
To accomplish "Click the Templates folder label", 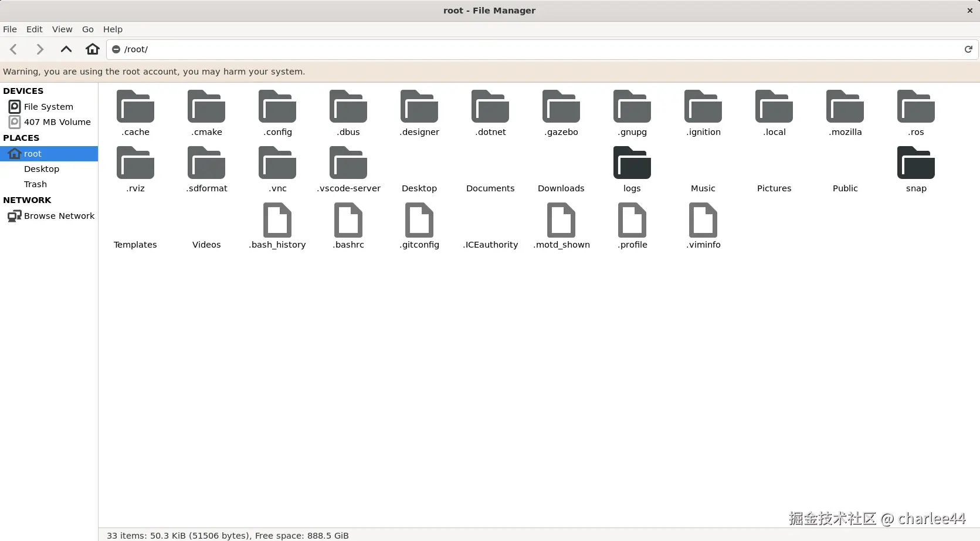I will [x=135, y=245].
